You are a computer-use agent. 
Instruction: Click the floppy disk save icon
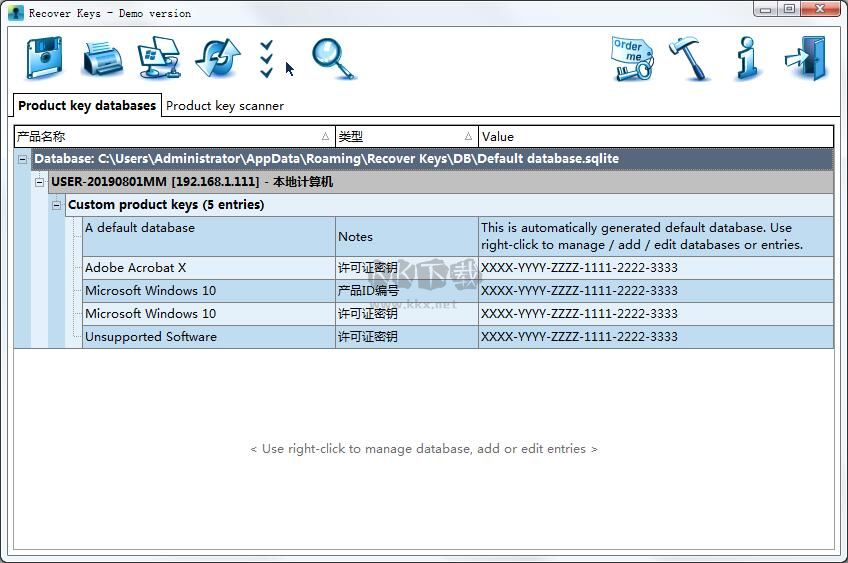click(44, 59)
